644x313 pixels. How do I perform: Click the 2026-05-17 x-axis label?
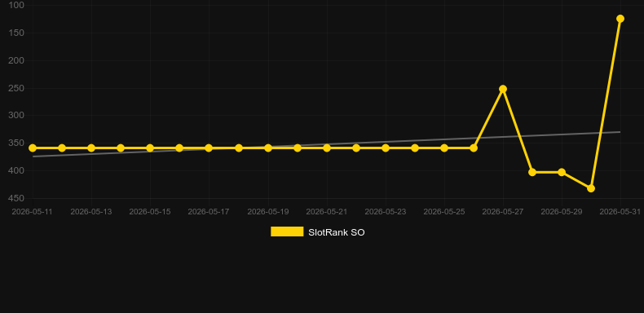tap(209, 212)
